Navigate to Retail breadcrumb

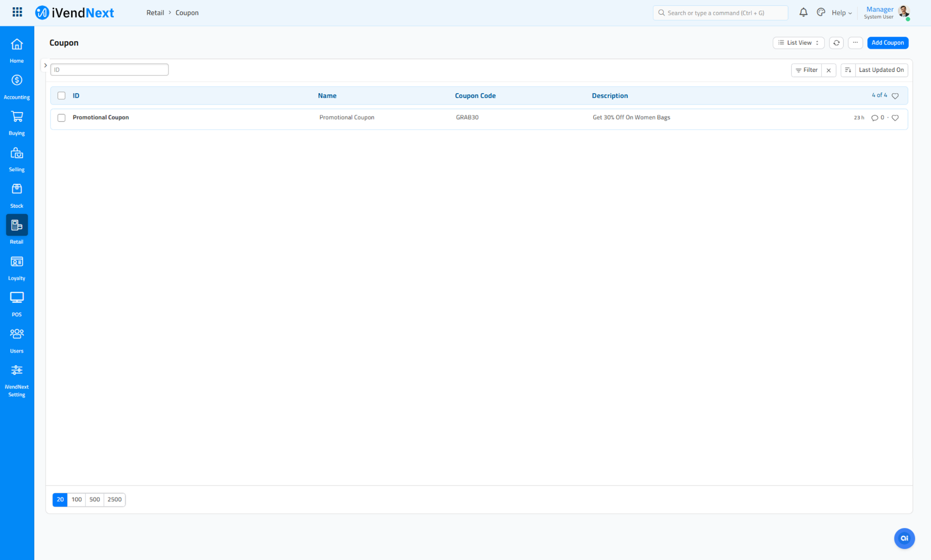[x=155, y=13]
